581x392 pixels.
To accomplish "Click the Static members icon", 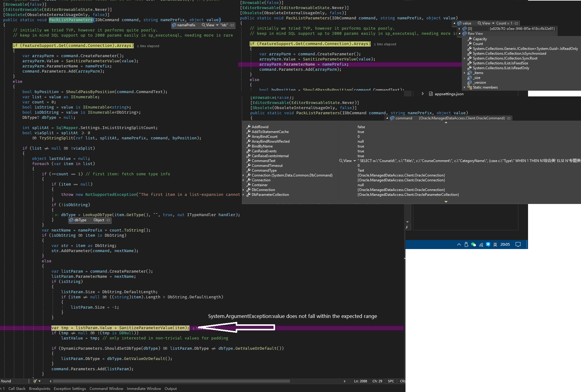I will coord(470,87).
